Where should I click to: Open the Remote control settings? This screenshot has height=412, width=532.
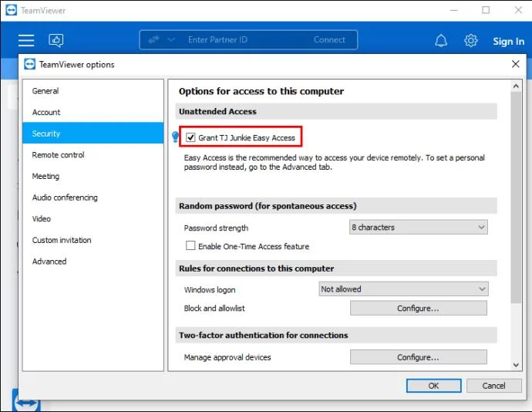93,155
